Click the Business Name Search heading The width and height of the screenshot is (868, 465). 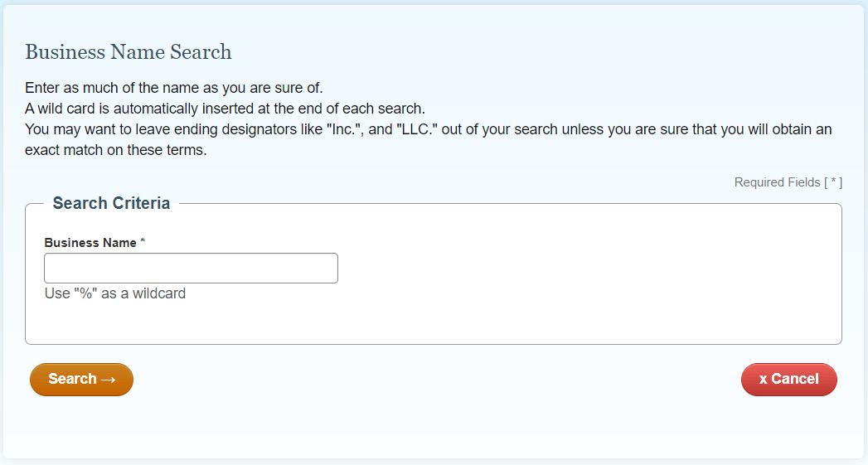pyautogui.click(x=129, y=52)
